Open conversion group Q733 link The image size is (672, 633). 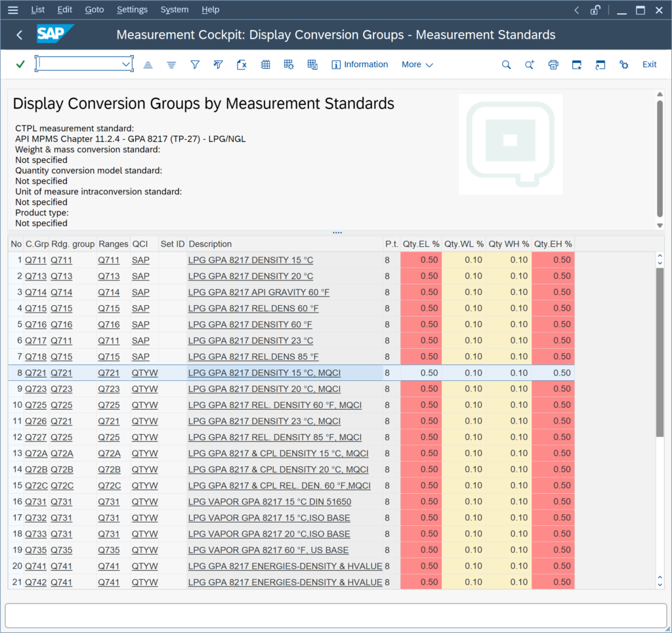pos(35,534)
